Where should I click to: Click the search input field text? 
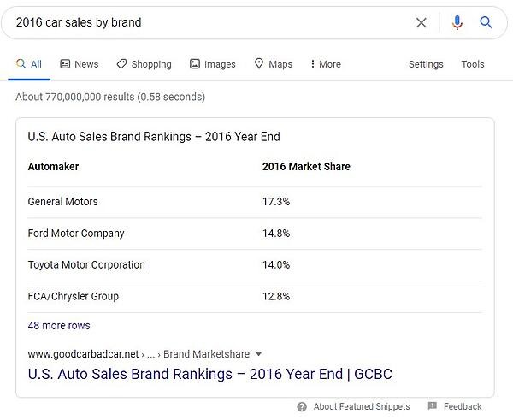pyautogui.click(x=79, y=22)
